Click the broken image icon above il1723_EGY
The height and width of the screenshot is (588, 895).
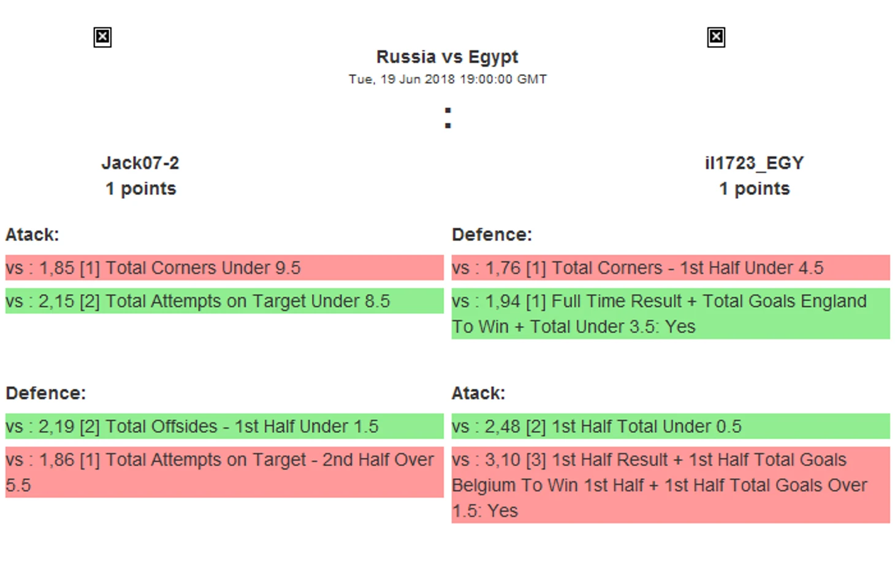tap(715, 37)
